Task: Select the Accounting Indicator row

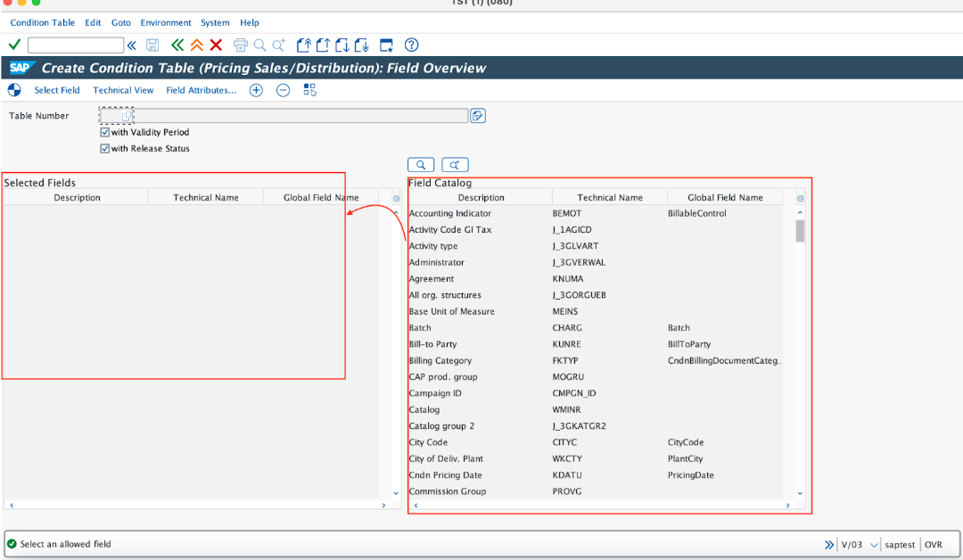Action: [596, 213]
